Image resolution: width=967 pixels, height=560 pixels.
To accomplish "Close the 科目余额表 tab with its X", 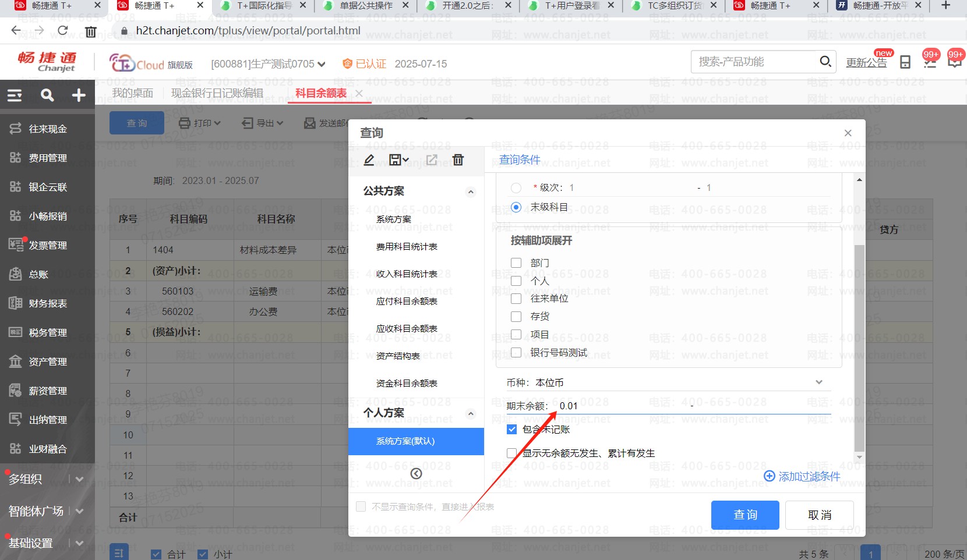I will (x=359, y=93).
